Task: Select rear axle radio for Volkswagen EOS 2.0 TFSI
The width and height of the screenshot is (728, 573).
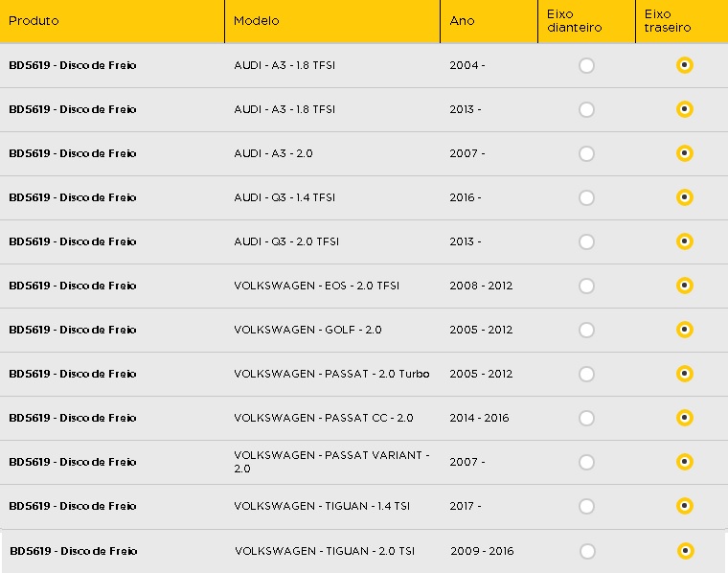Action: 684,286
